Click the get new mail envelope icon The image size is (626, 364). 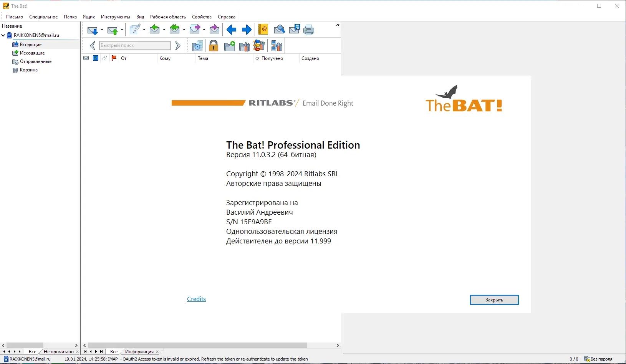93,30
